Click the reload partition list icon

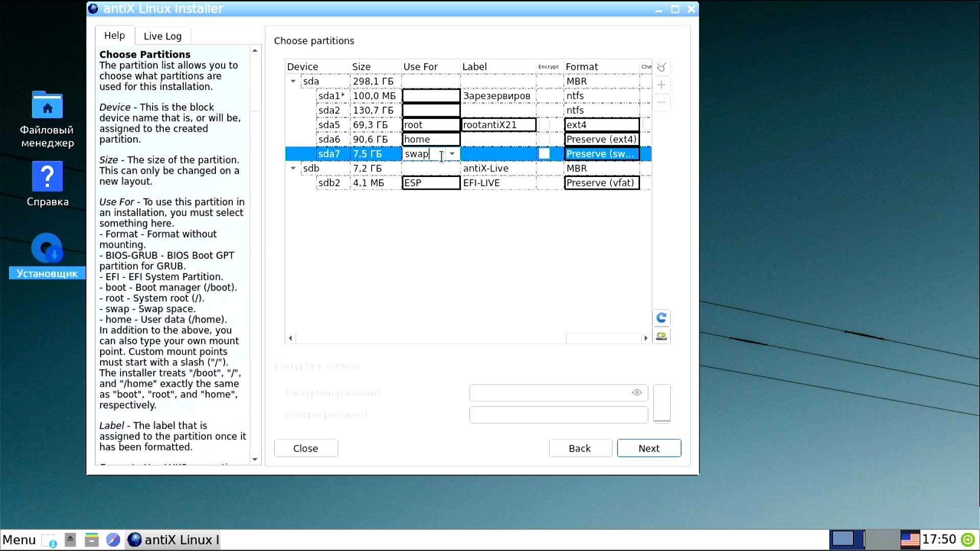(x=661, y=318)
